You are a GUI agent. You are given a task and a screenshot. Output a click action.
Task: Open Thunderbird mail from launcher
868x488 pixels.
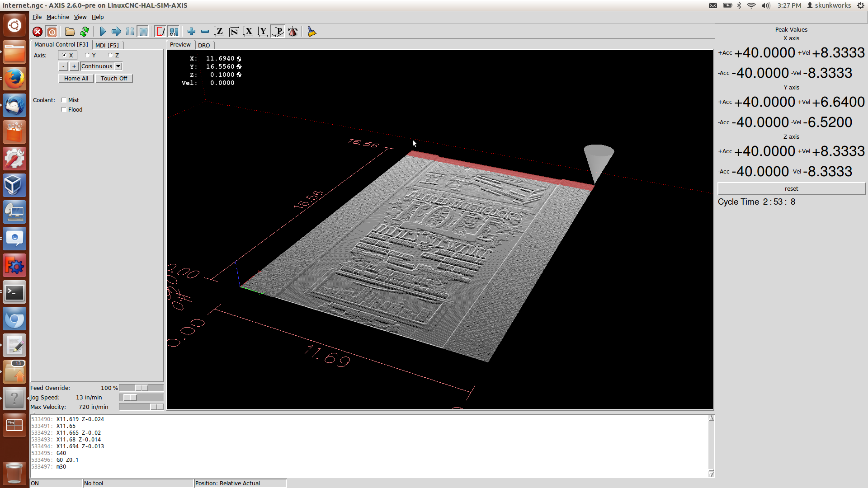tap(14, 105)
